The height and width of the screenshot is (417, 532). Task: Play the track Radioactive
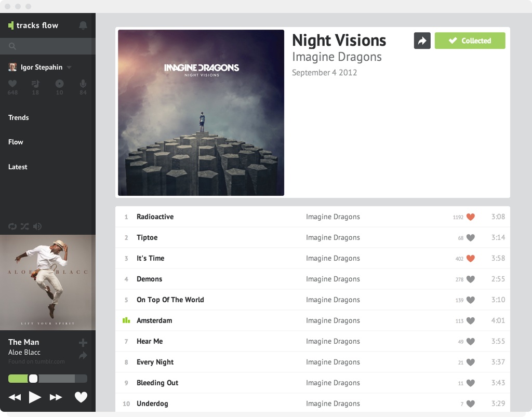point(155,217)
